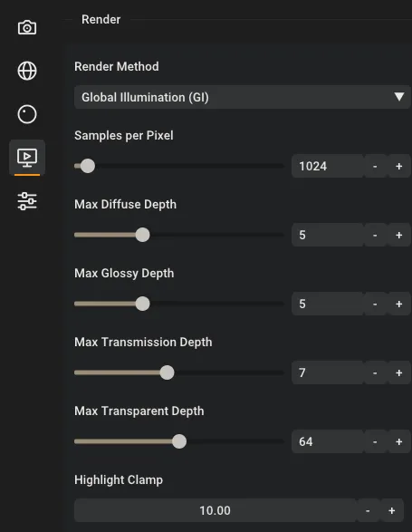This screenshot has height=532, width=412.
Task: Decrement Max Glossy Depth value
Action: pos(375,304)
